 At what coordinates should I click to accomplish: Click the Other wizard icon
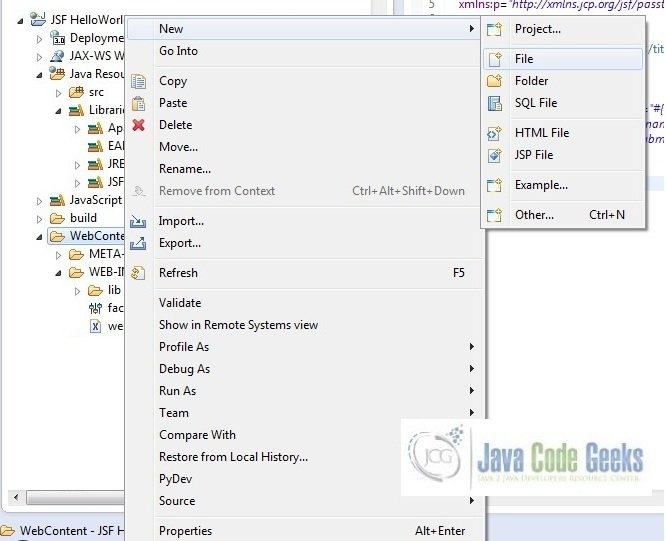click(494, 215)
